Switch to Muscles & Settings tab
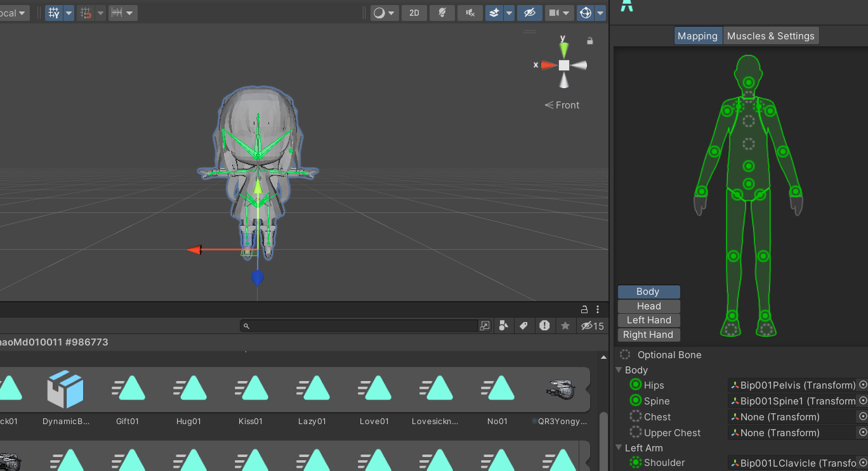This screenshot has width=868, height=471. click(x=770, y=36)
